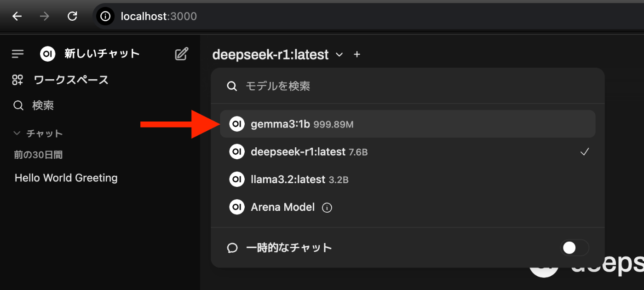
Task: Add another model with the plus icon
Action: [x=357, y=55]
